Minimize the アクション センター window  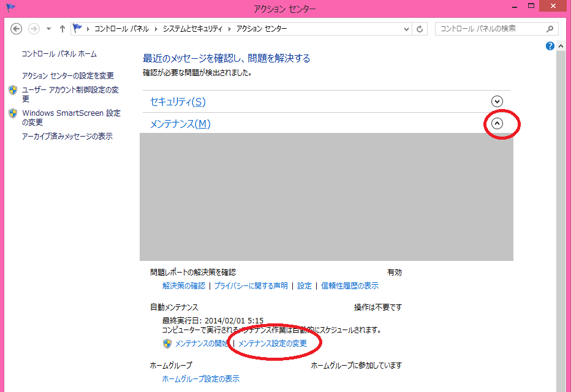tap(515, 7)
